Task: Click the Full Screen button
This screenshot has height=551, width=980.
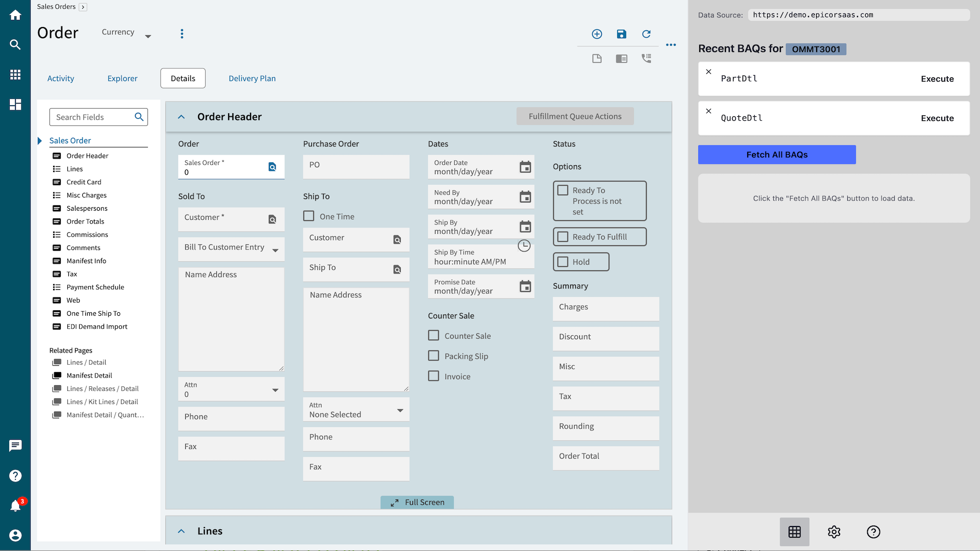Action: tap(417, 503)
